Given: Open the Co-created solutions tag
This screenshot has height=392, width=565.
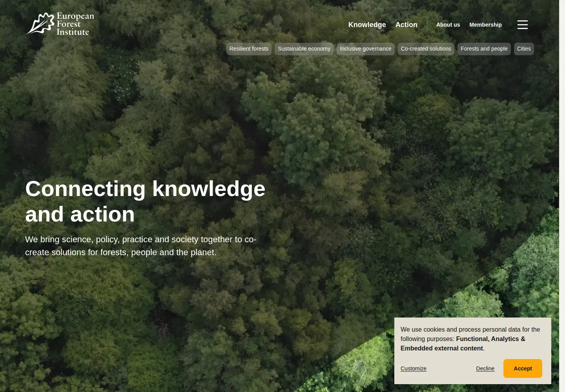Looking at the screenshot, I should [x=426, y=49].
